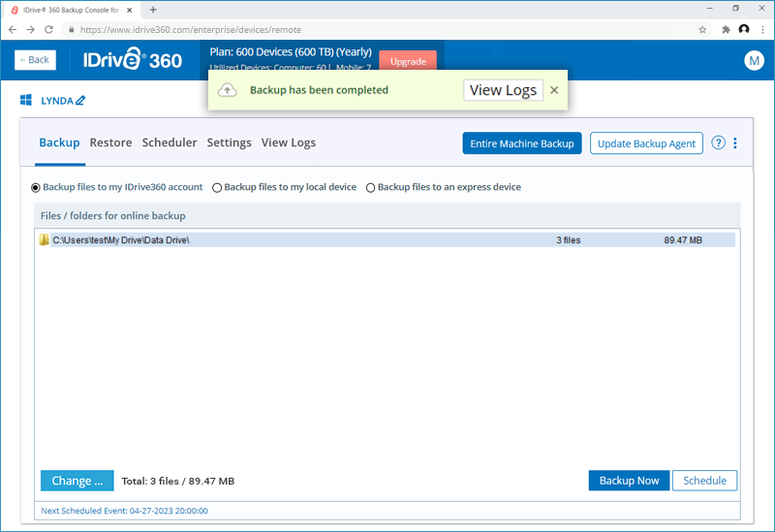Screen dimensions: 775x532
Task: Switch to the Restore tab
Action: 110,142
